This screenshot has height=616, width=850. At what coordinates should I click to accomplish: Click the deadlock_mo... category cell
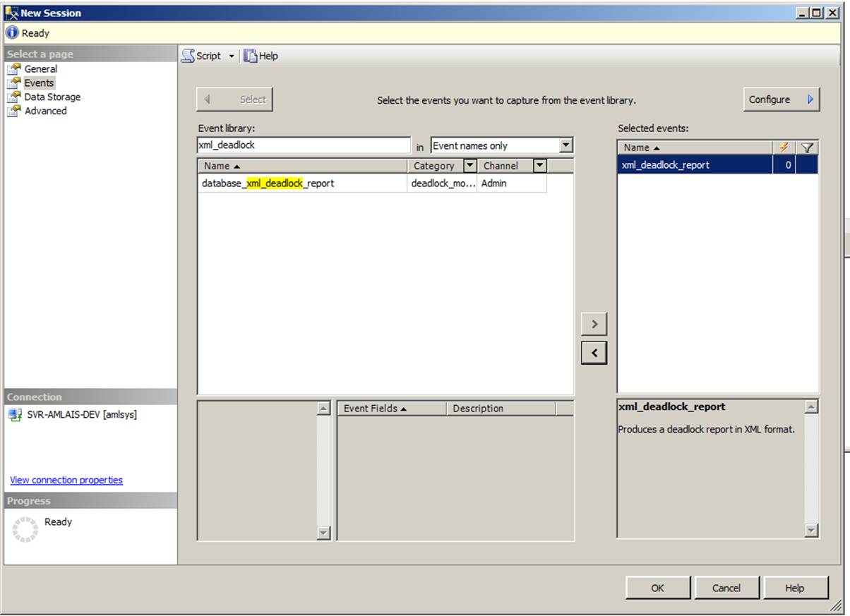tap(443, 183)
